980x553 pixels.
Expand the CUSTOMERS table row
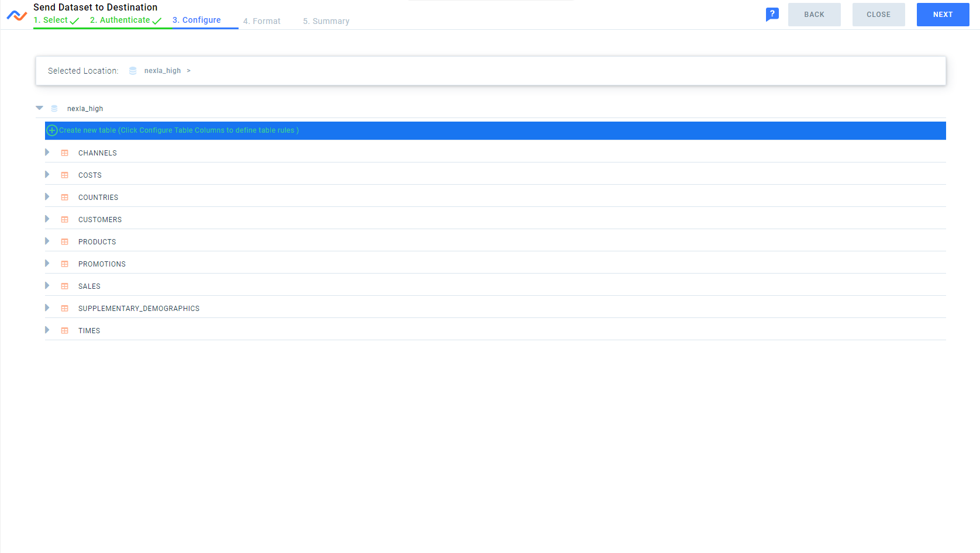click(47, 219)
